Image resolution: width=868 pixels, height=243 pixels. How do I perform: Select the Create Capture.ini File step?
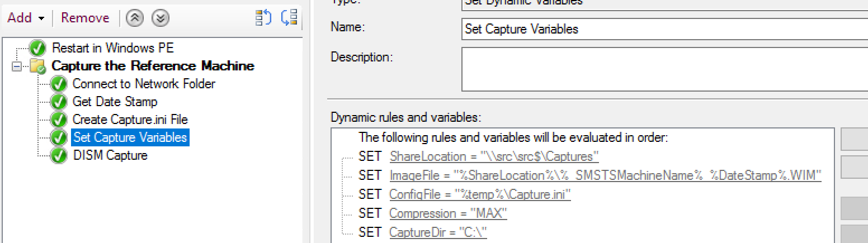130,120
